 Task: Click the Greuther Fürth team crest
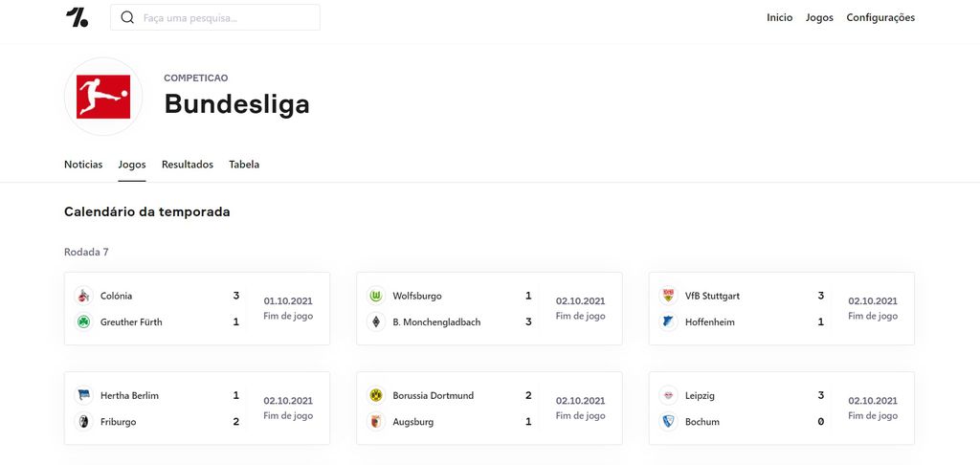tap(83, 321)
